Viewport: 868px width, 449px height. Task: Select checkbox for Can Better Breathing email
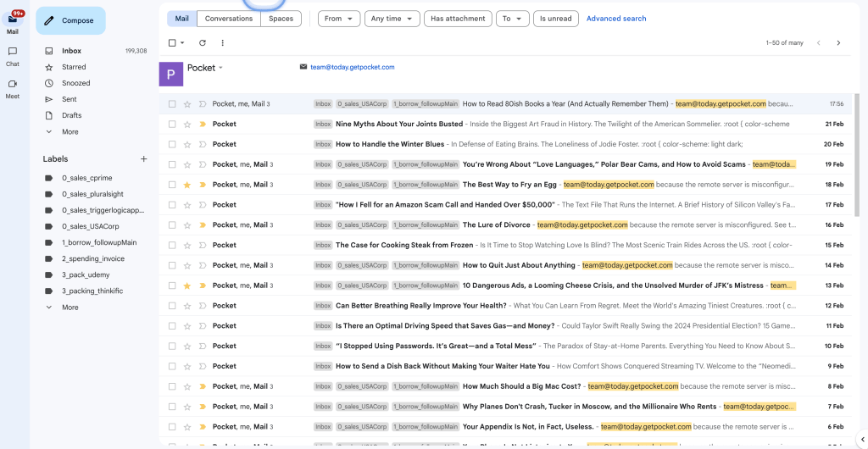(172, 306)
